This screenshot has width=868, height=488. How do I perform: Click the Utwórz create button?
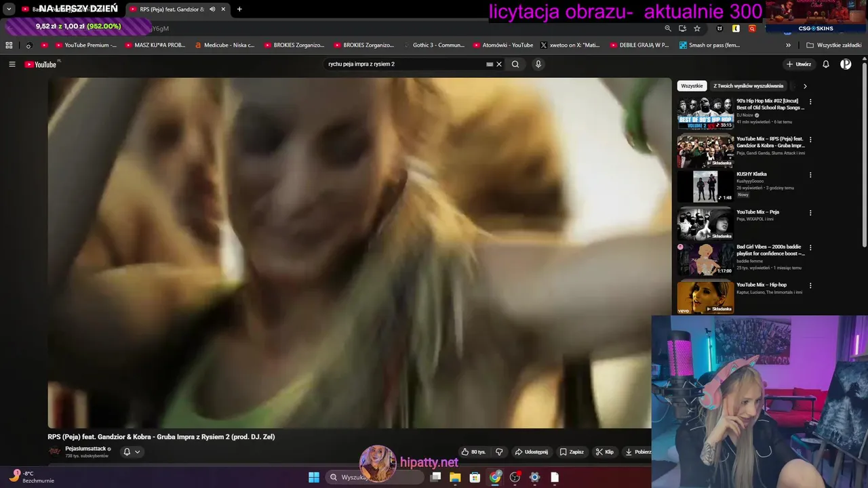point(799,64)
